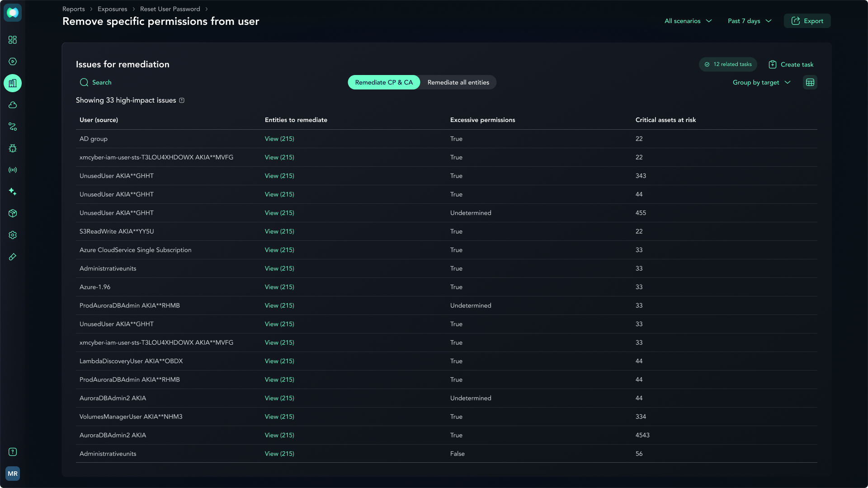Open settings gear icon in sidebar
This screenshot has height=488, width=868.
point(13,235)
